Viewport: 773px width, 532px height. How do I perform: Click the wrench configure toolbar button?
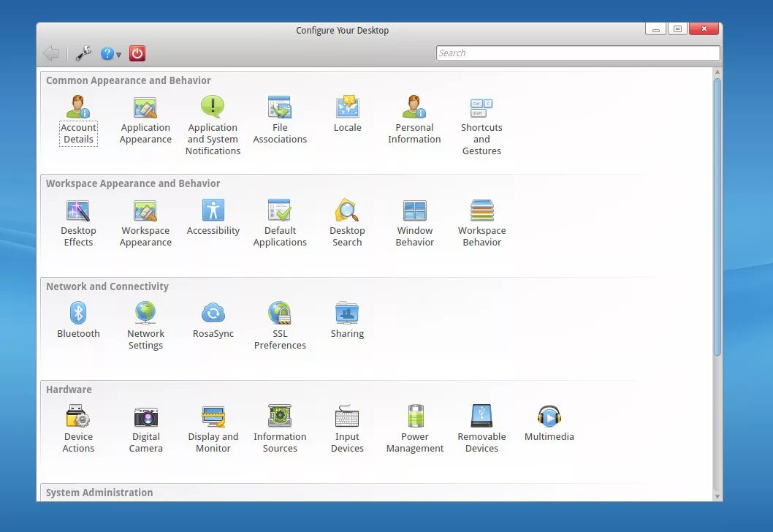(x=83, y=53)
